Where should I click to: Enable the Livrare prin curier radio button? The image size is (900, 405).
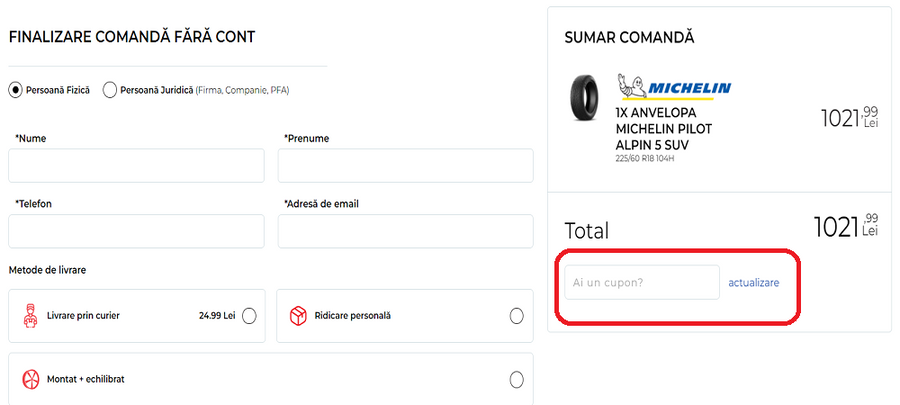coord(249,316)
